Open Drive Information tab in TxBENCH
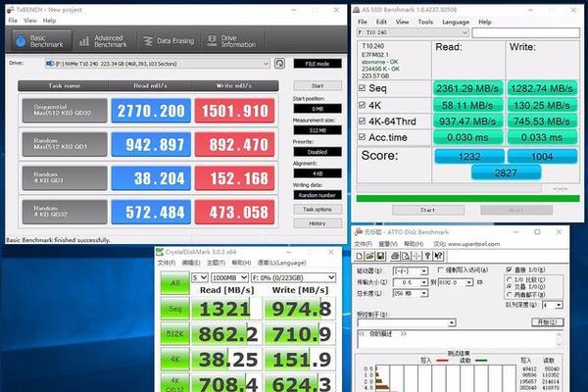The height and width of the screenshot is (392, 588). 231,40
